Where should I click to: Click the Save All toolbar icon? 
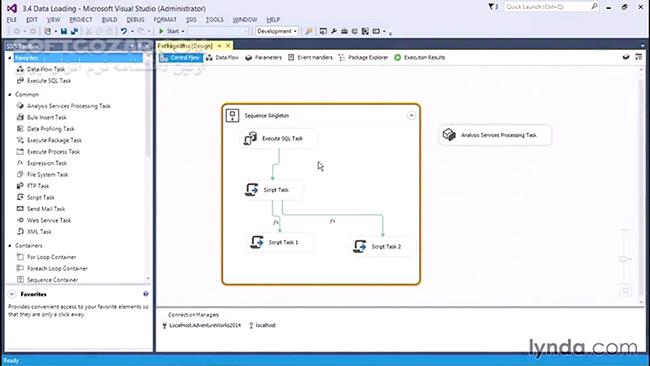point(75,31)
